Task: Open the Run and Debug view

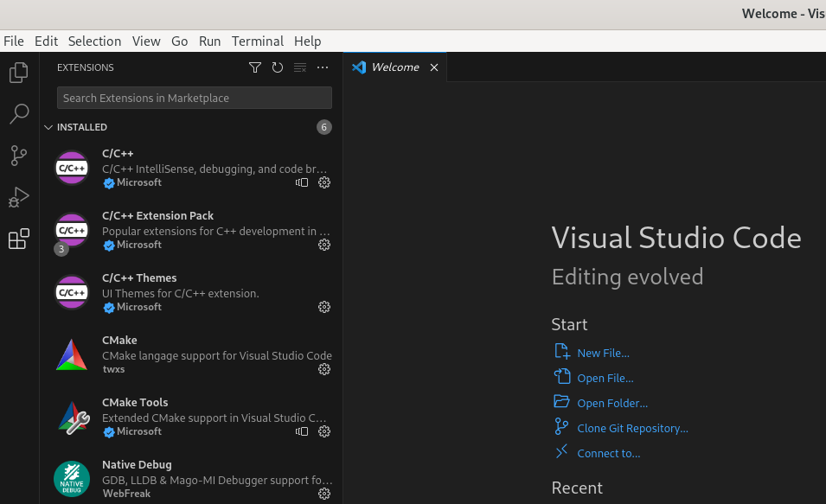Action: coord(18,197)
